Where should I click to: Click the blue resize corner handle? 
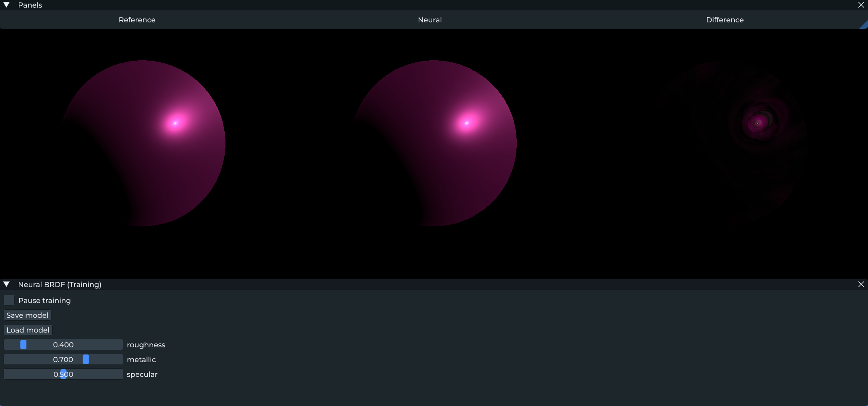(x=865, y=25)
